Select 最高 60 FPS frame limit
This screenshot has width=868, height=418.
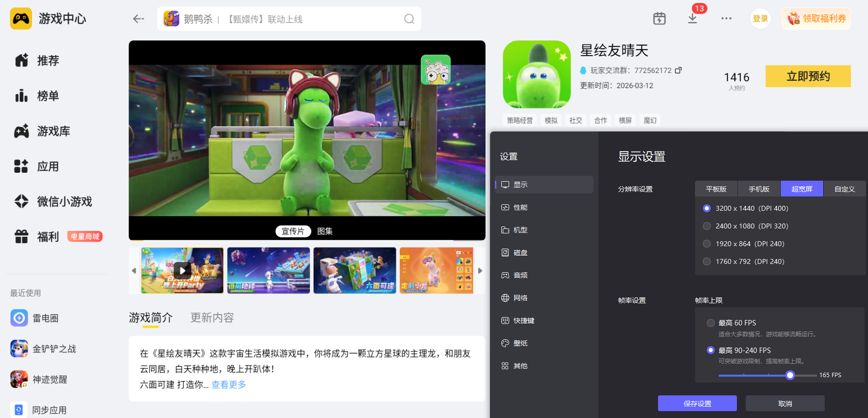tap(711, 323)
